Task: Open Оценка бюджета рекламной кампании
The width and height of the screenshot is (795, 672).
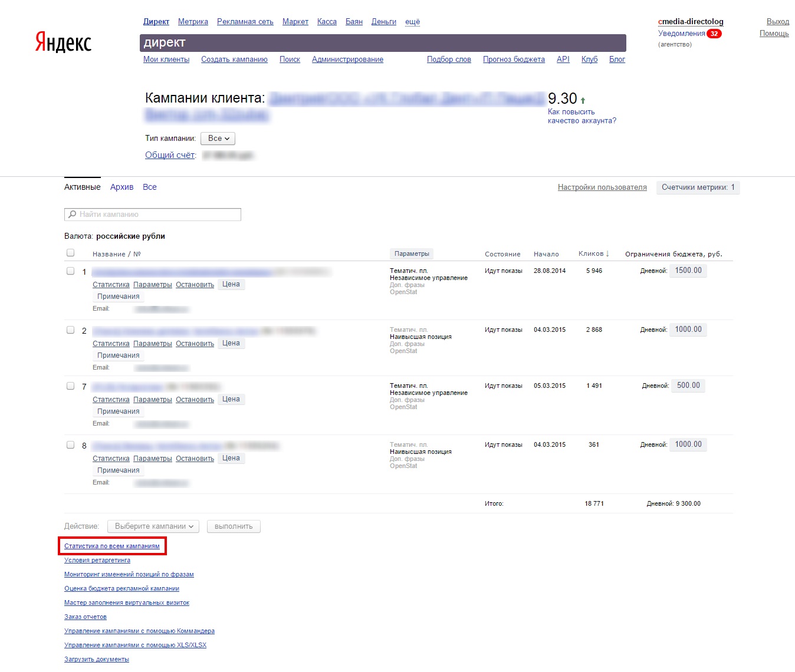Action: click(x=121, y=588)
